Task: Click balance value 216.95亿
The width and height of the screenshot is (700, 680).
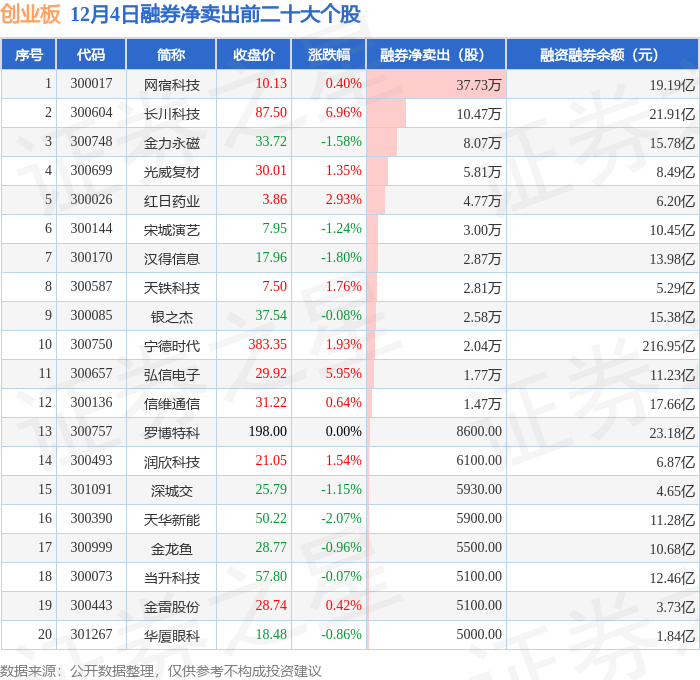Action: 669,346
